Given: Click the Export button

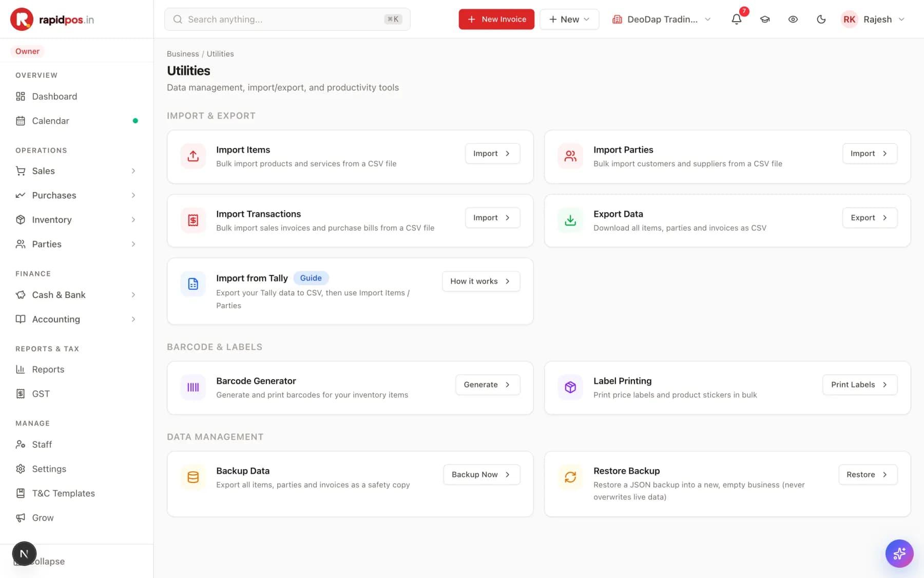Looking at the screenshot, I should tap(870, 218).
